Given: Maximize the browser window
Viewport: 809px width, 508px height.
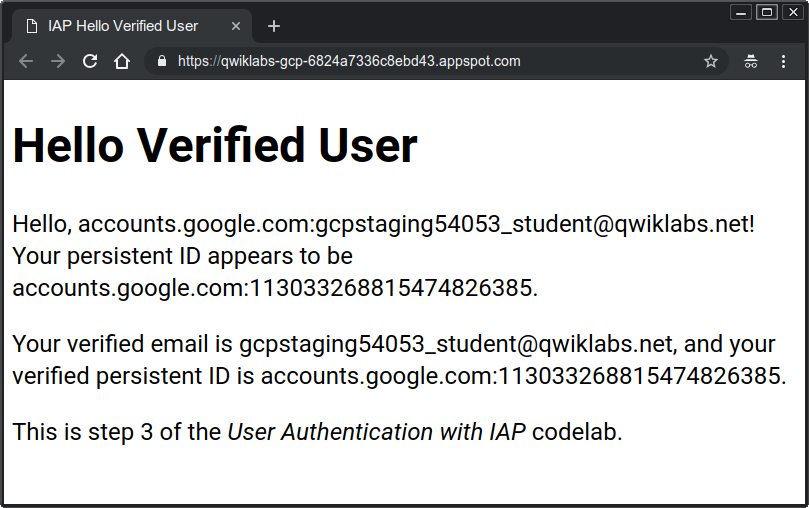Looking at the screenshot, I should point(767,12).
